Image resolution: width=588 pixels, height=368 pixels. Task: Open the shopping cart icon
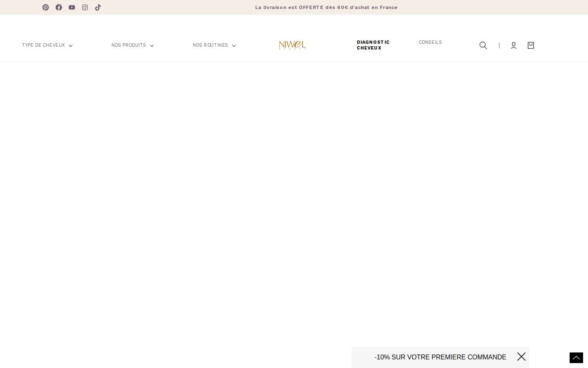(x=531, y=45)
